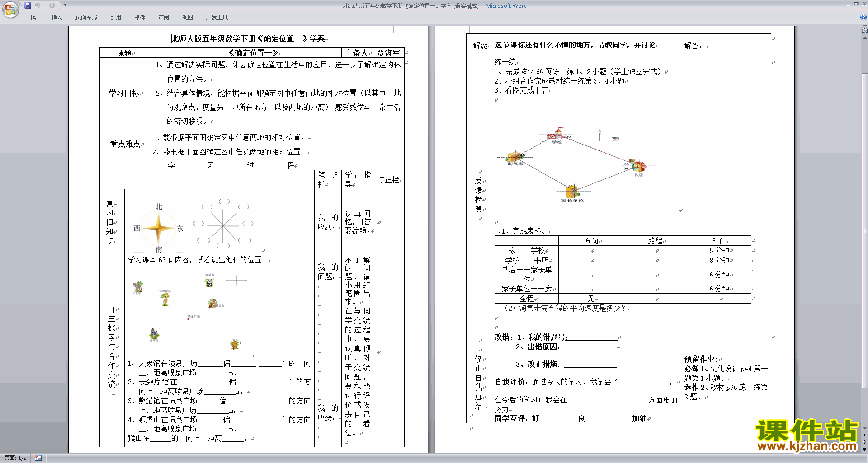The width and height of the screenshot is (868, 463).
Task: Open the 开始 ribbon tab
Action: click(33, 18)
